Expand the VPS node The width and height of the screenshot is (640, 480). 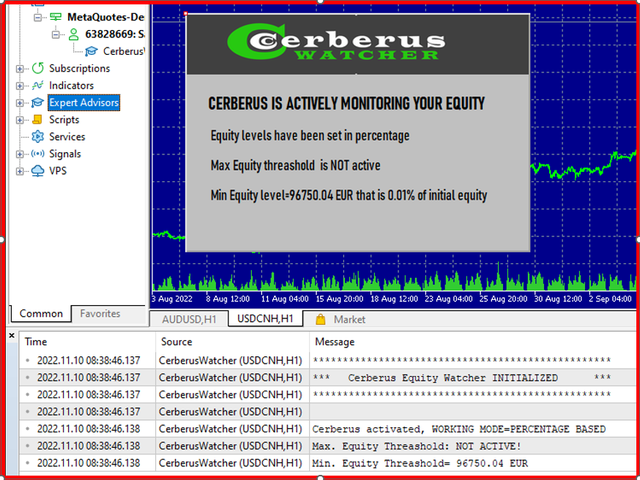pos(20,171)
